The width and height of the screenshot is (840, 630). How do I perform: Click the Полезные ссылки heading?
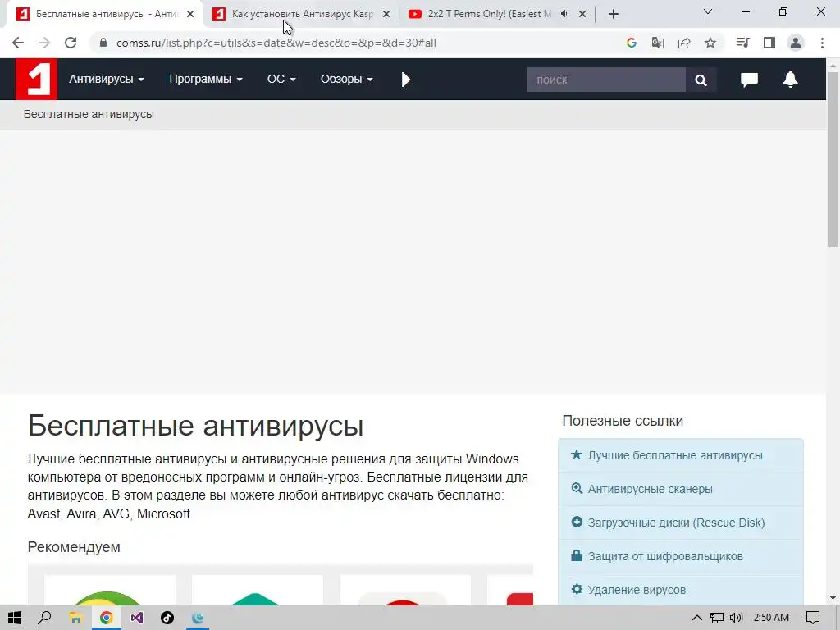[x=623, y=421]
